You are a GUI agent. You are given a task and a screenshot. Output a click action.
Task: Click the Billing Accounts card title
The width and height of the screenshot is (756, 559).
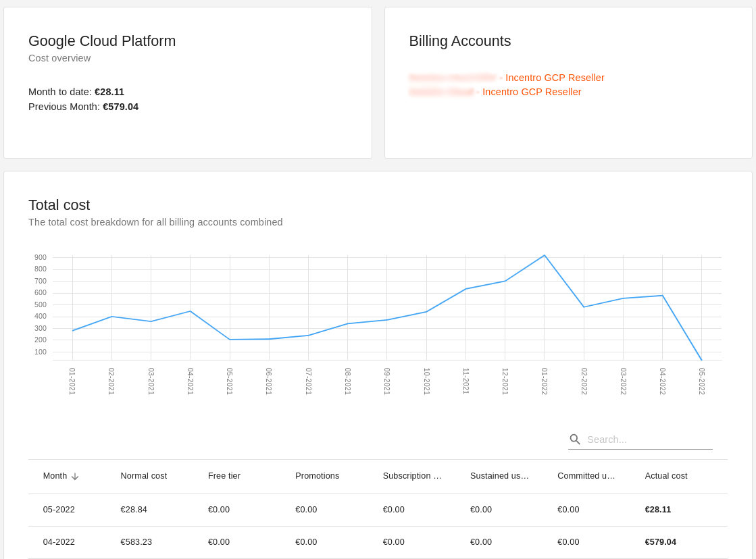point(460,41)
